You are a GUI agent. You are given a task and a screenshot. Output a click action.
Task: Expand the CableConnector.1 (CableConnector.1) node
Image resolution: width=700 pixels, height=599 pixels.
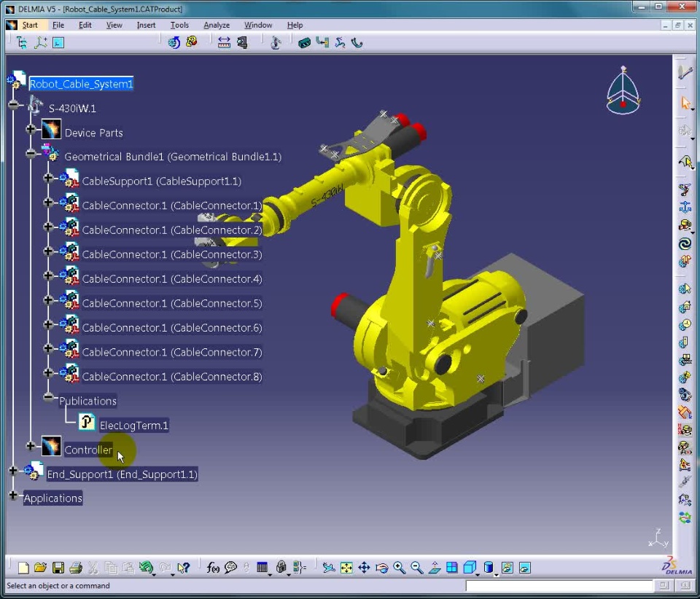click(48, 202)
